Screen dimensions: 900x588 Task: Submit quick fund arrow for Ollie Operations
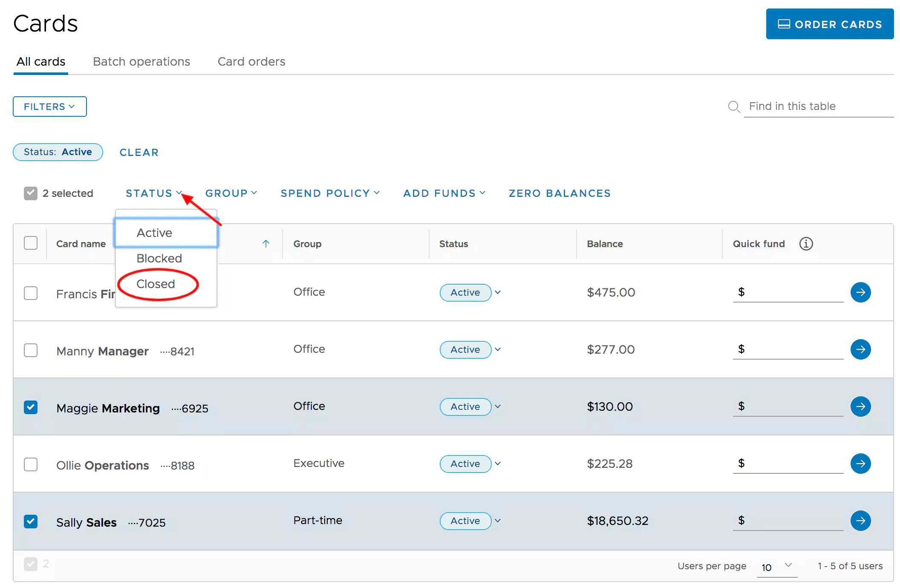(x=860, y=464)
